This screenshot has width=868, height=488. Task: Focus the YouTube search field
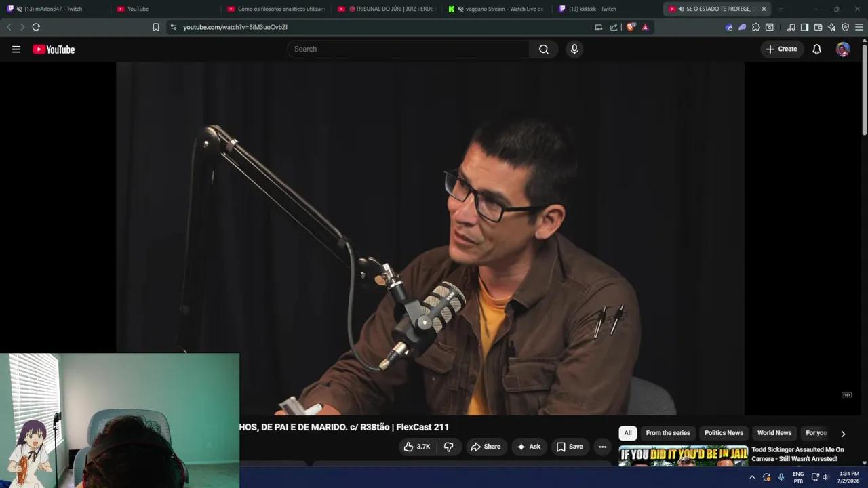408,49
